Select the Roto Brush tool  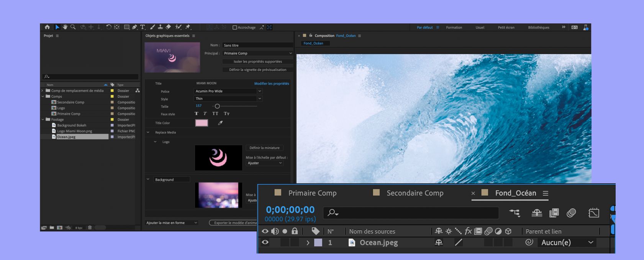[178, 27]
